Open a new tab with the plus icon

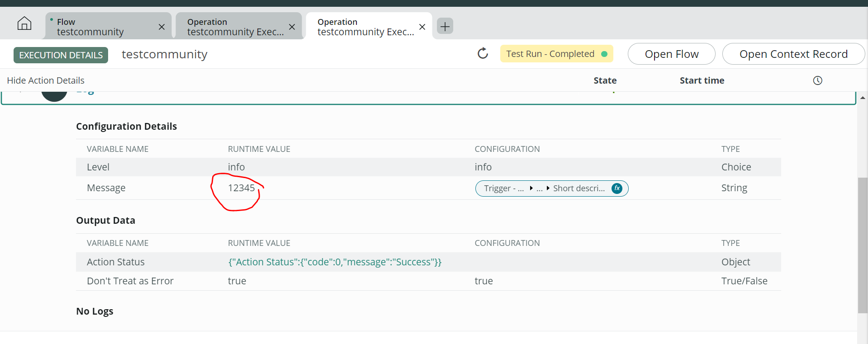tap(445, 26)
